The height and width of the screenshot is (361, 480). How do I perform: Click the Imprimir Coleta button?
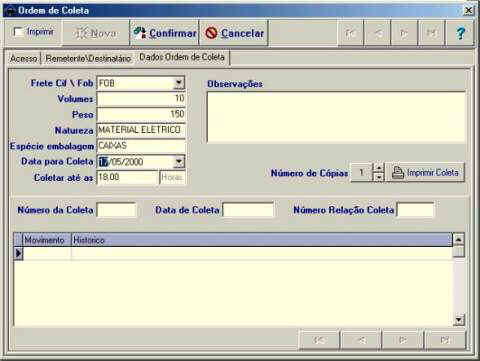pos(425,173)
